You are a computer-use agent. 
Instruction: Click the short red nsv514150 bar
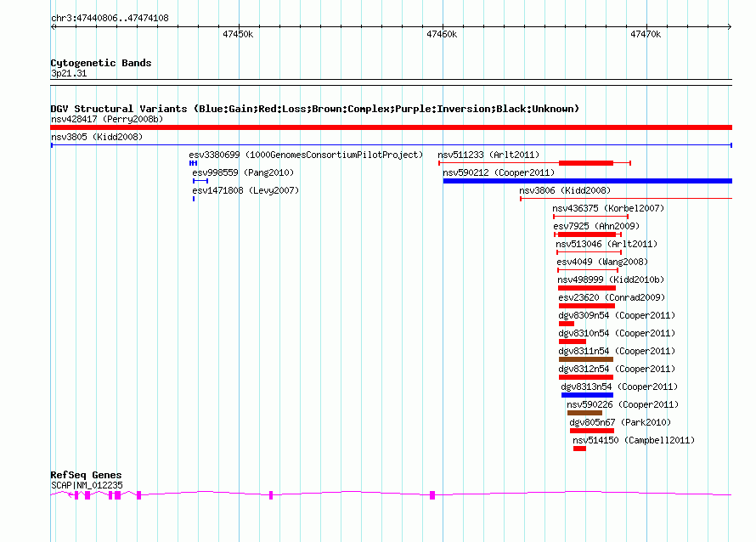click(579, 449)
